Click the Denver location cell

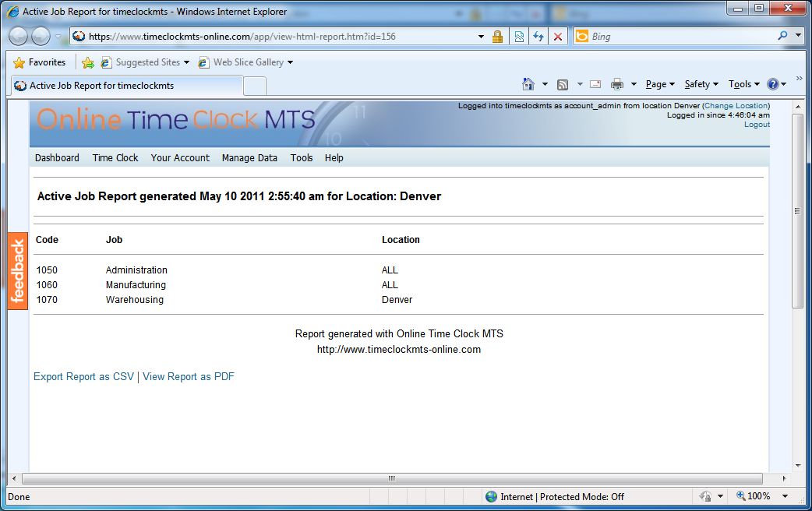(x=397, y=300)
